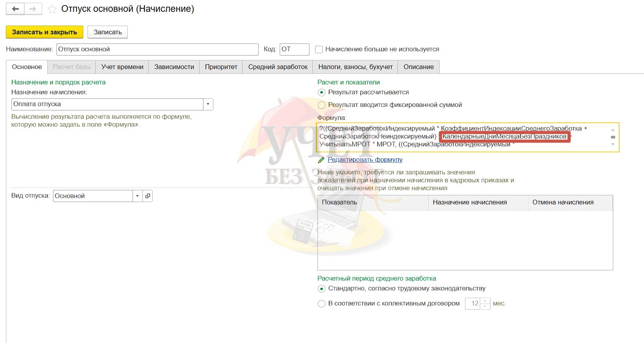Increase the months value with stepper up

(x=485, y=301)
